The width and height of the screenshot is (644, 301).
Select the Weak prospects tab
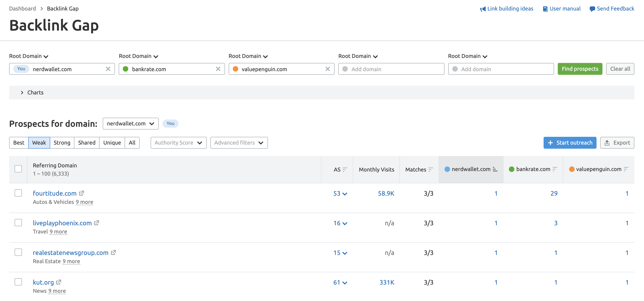pyautogui.click(x=39, y=143)
